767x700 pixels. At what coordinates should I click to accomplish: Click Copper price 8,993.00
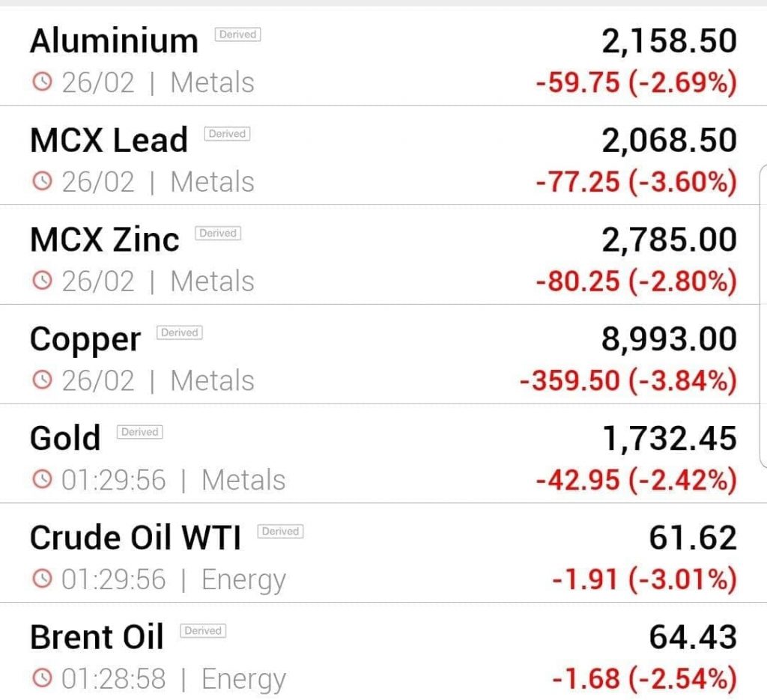(669, 338)
